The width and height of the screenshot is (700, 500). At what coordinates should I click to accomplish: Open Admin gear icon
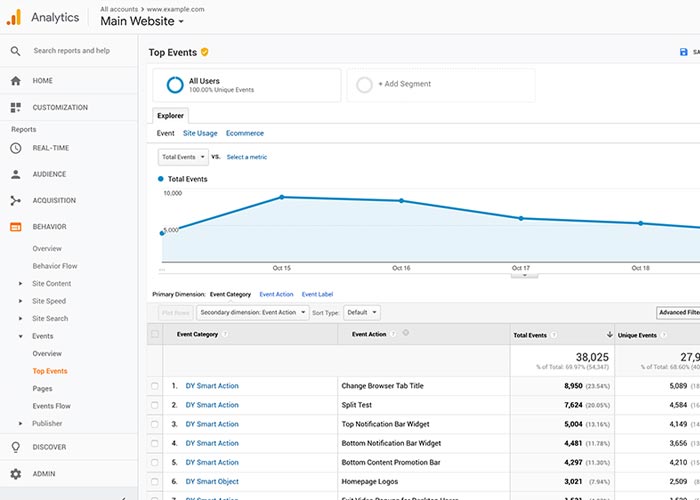(15, 474)
